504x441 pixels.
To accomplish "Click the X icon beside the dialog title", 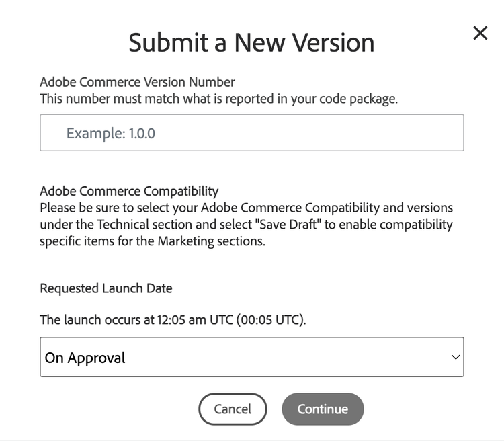I will tap(480, 33).
